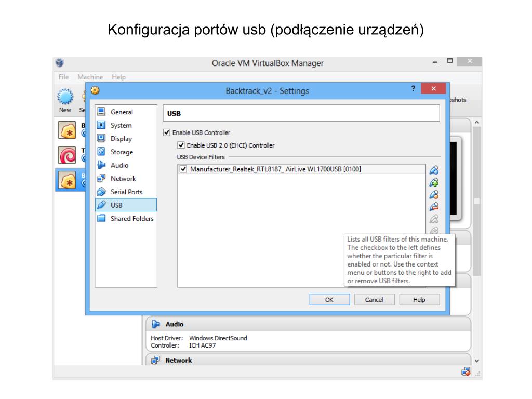
Task: Click the Serial Ports plug icon
Action: (101, 192)
